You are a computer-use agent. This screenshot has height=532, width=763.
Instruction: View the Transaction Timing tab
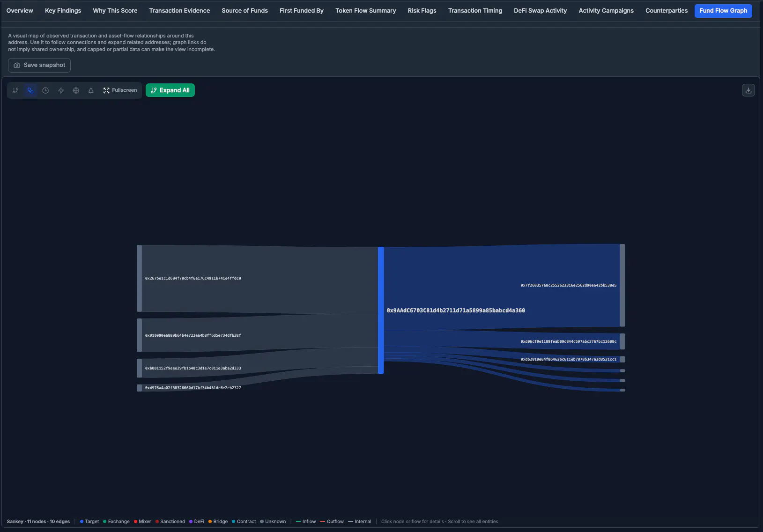tap(475, 11)
